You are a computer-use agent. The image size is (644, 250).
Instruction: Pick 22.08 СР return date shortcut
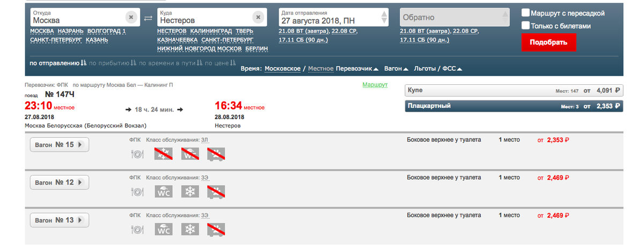pos(465,31)
